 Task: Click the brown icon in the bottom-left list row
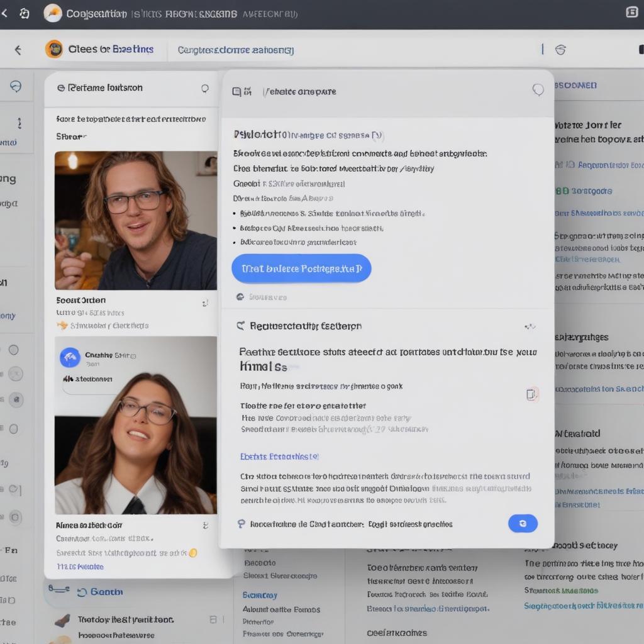click(62, 621)
